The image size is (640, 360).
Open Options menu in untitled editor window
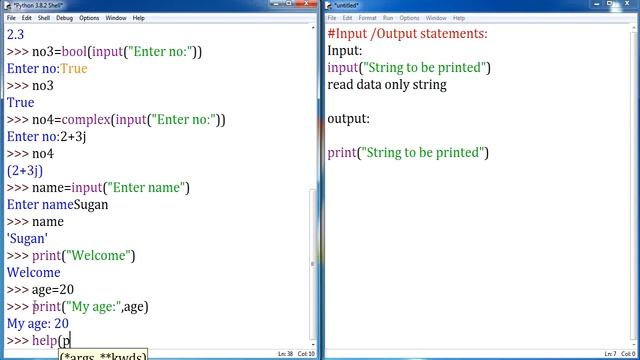tap(409, 18)
